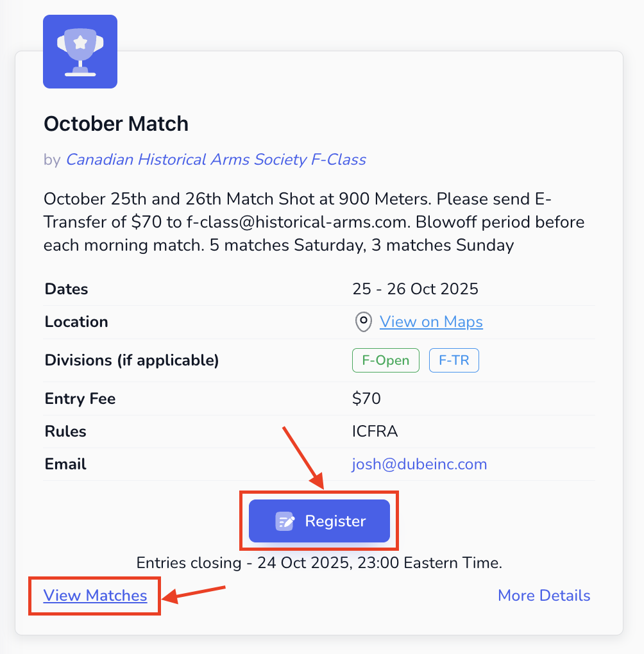The image size is (644, 654).
Task: Click the josh@dubeinc.com email address
Action: [419, 464]
